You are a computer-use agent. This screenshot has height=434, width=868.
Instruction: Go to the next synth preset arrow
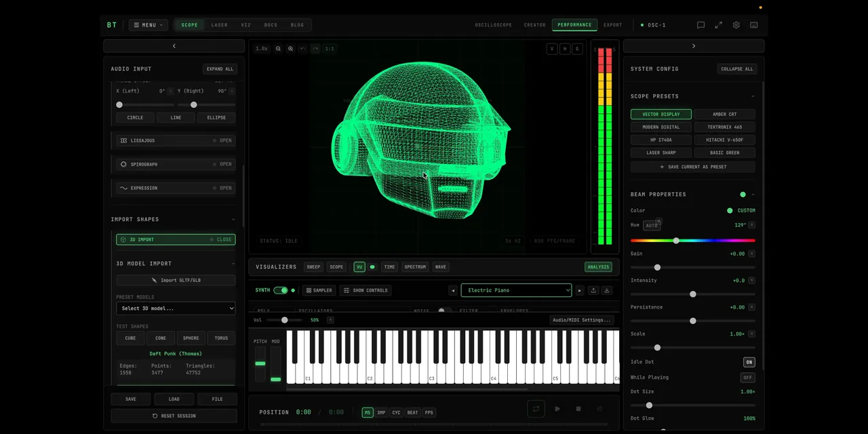click(579, 290)
